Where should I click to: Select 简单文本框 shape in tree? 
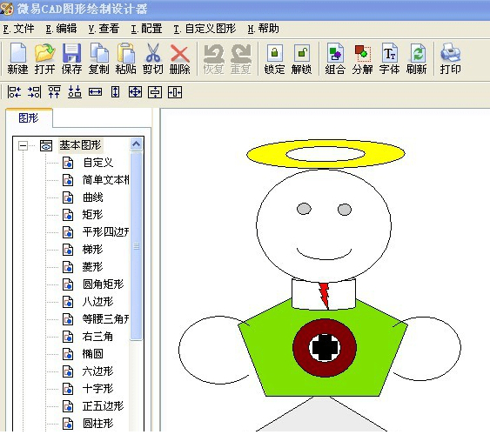[x=105, y=180]
